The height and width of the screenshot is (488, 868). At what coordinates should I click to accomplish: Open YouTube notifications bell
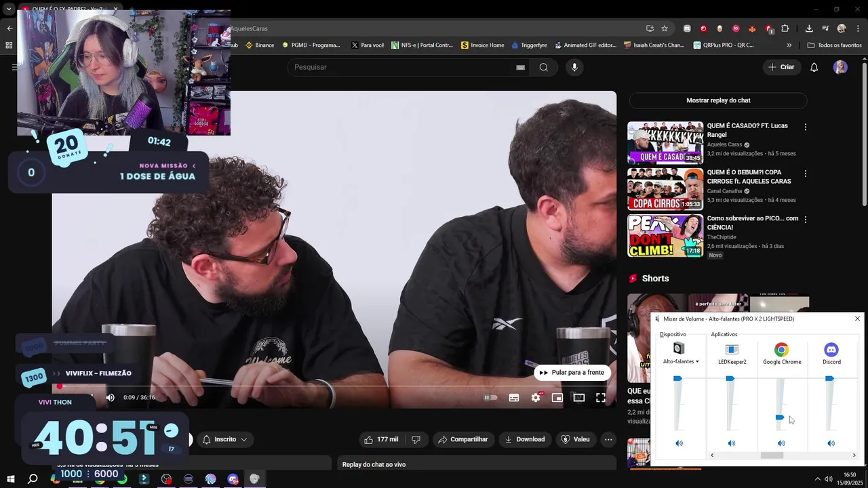pyautogui.click(x=814, y=67)
